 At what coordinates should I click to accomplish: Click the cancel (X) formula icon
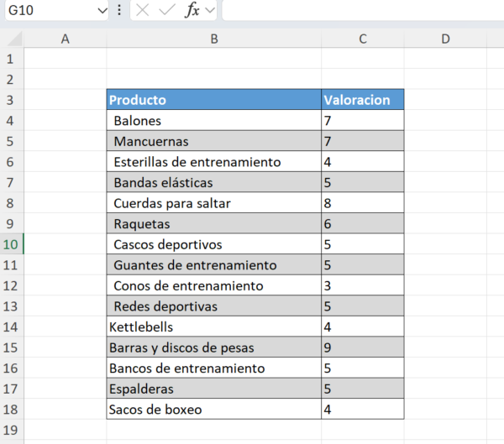(143, 10)
